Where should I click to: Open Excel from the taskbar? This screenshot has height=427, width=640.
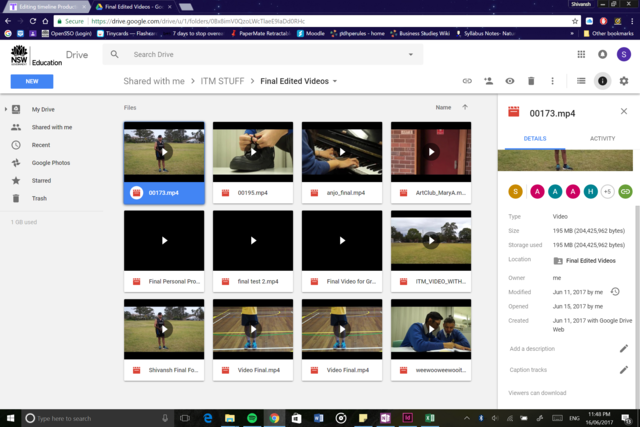(429, 418)
